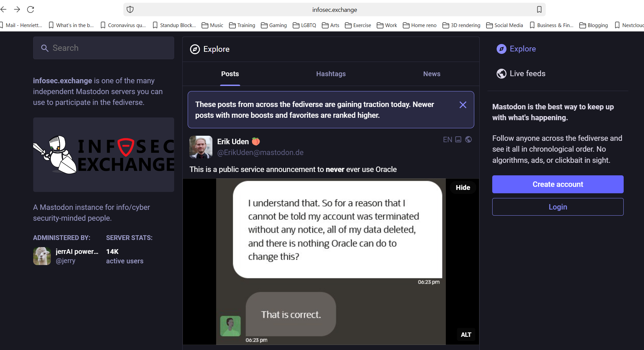This screenshot has width=644, height=350.
Task: Hide the post's media image
Action: tap(463, 188)
